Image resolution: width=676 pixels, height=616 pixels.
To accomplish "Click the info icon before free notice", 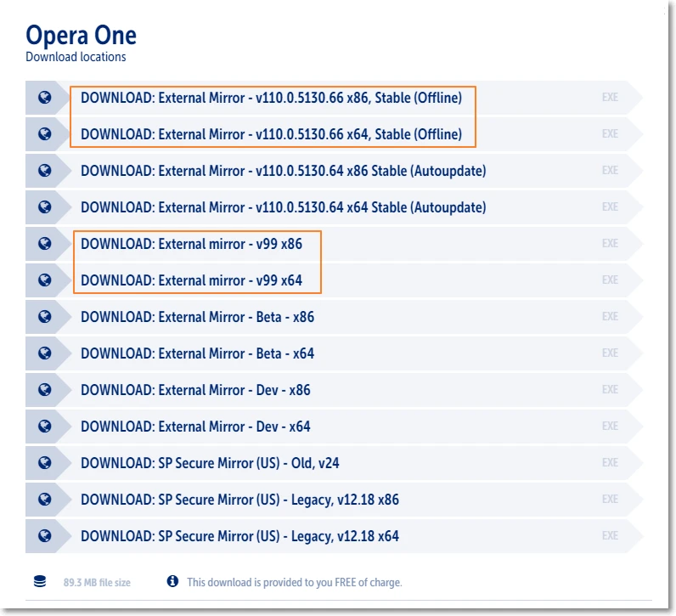I will click(172, 581).
